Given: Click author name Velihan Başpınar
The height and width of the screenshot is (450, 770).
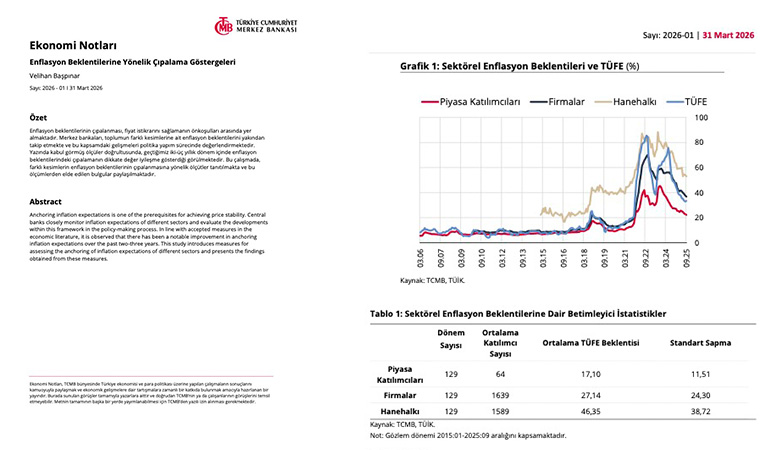Looking at the screenshot, I should [x=56, y=75].
